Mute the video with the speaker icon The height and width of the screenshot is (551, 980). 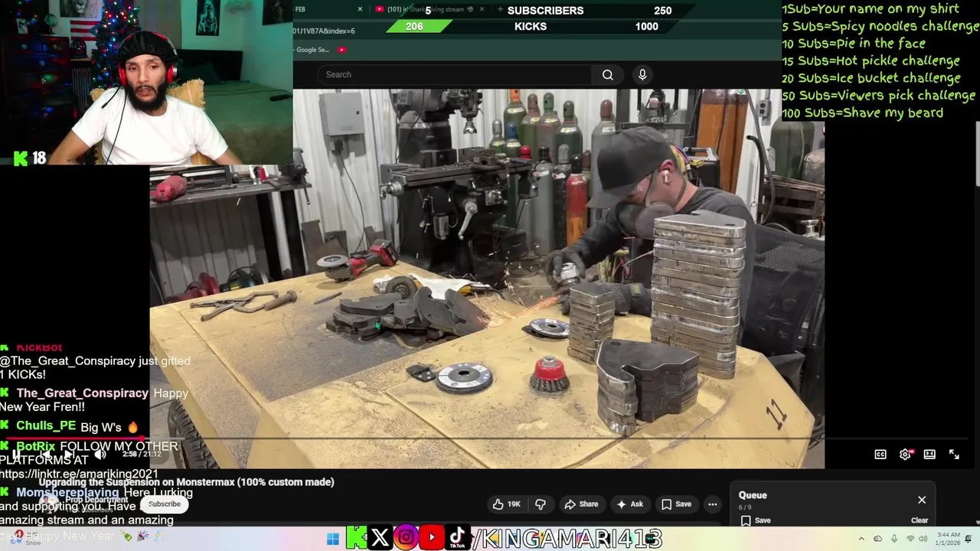100,455
